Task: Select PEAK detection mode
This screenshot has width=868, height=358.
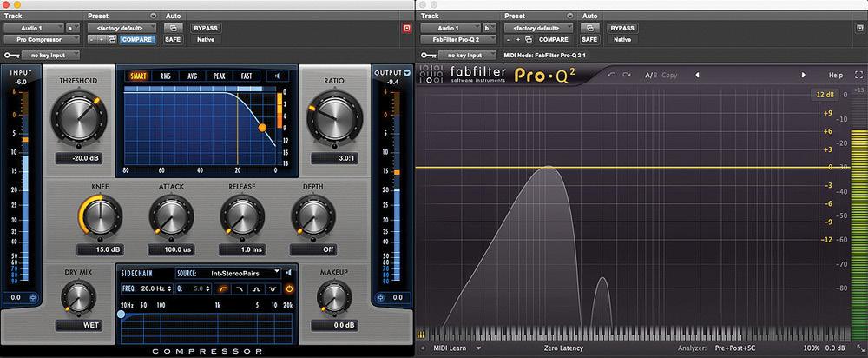Action: (220, 76)
